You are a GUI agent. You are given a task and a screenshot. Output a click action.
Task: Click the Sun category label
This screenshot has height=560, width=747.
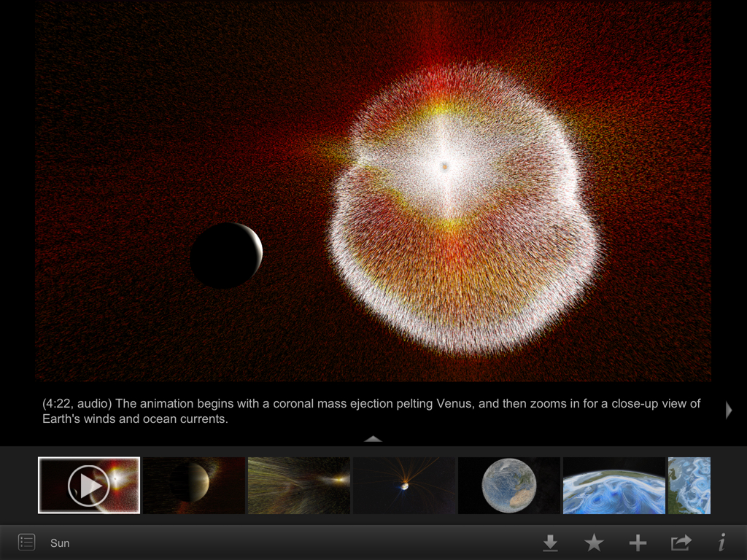60,542
